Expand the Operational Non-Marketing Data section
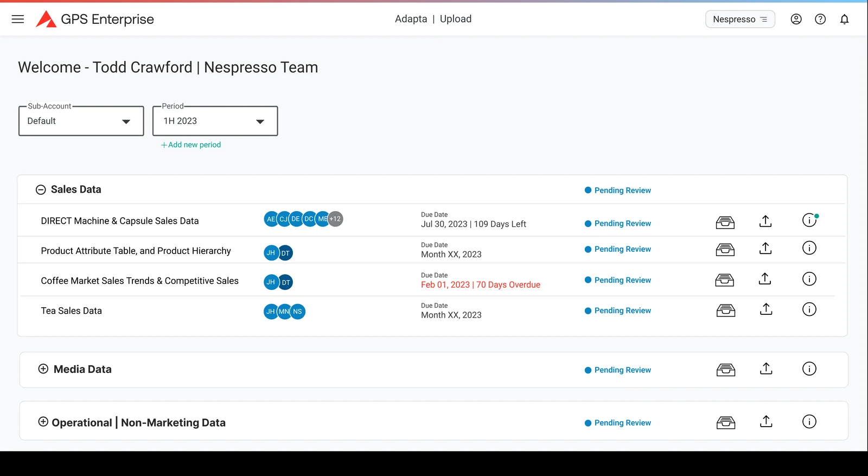The image size is (868, 476). 43,422
